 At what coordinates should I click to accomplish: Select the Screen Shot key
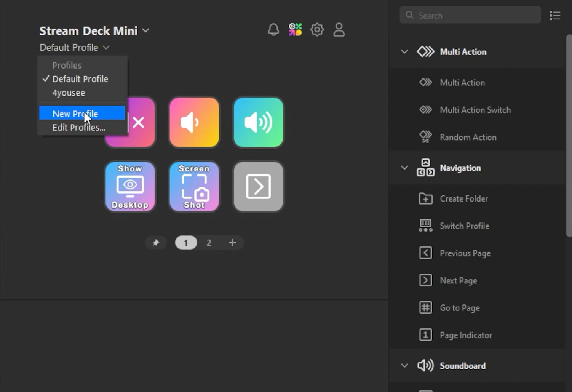[194, 186]
